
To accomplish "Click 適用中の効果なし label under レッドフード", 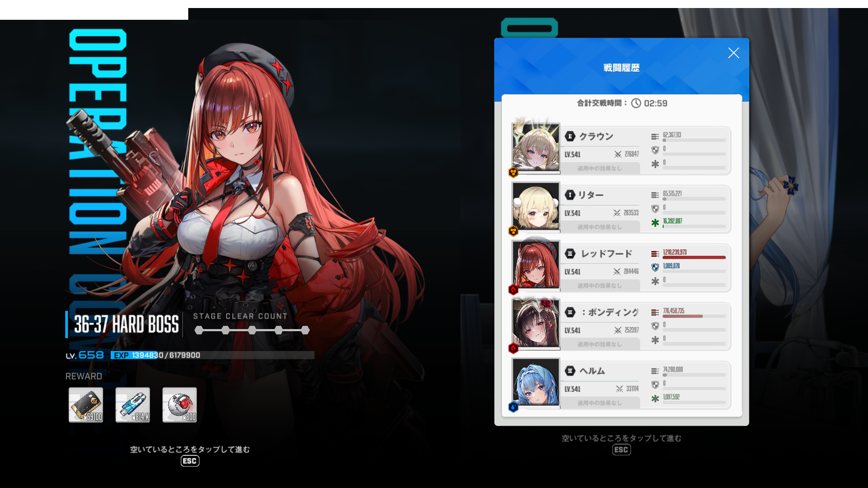I will [600, 286].
